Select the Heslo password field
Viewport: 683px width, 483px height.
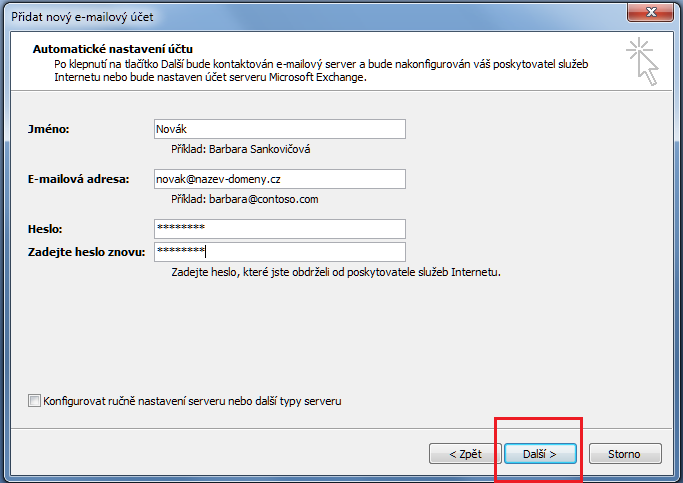279,229
